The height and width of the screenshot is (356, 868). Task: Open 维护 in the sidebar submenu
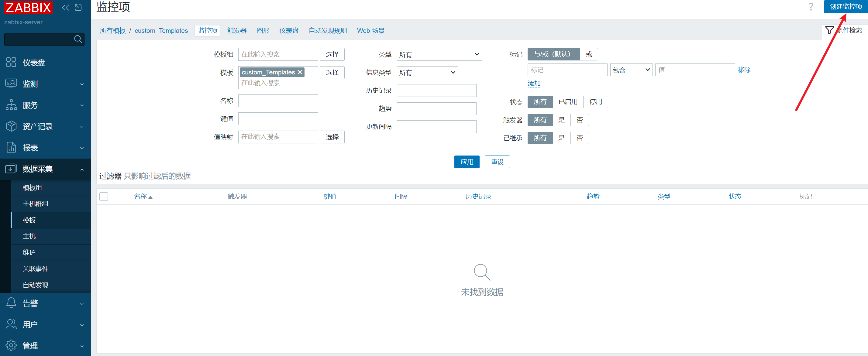tap(51, 252)
